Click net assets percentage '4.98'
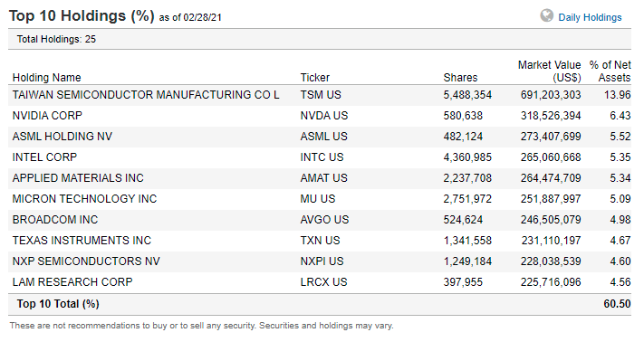The width and height of the screenshot is (644, 342). tap(620, 220)
